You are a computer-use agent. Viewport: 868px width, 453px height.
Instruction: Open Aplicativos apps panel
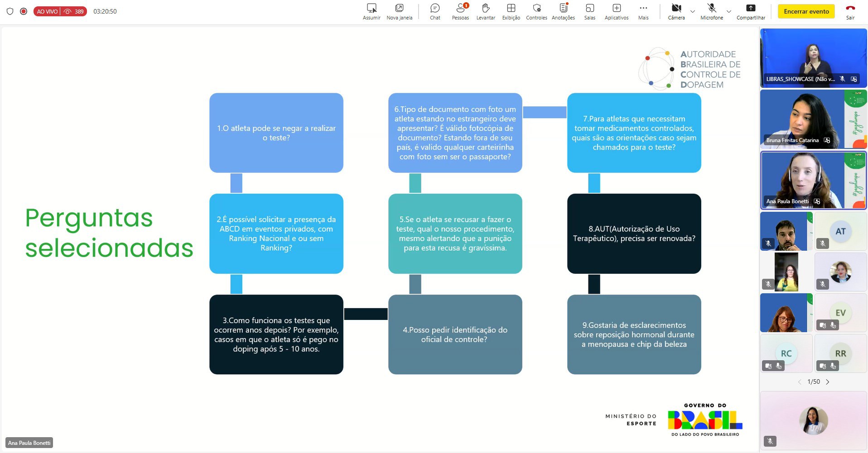tap(617, 11)
